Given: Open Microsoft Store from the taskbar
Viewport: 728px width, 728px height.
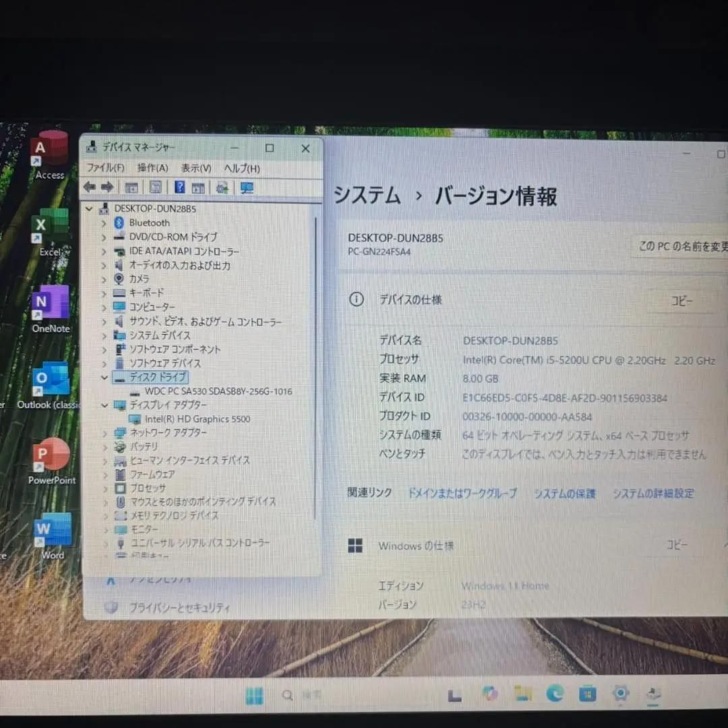Looking at the screenshot, I should coord(587,694).
